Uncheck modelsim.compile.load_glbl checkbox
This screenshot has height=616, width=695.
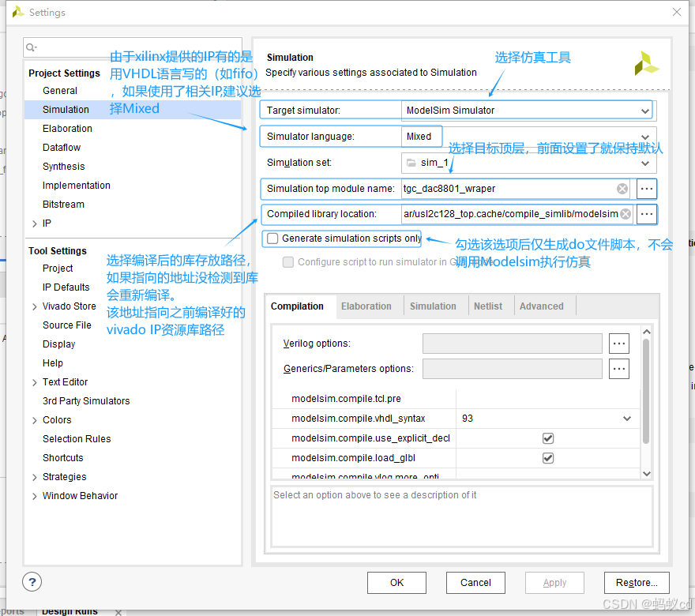(x=548, y=458)
